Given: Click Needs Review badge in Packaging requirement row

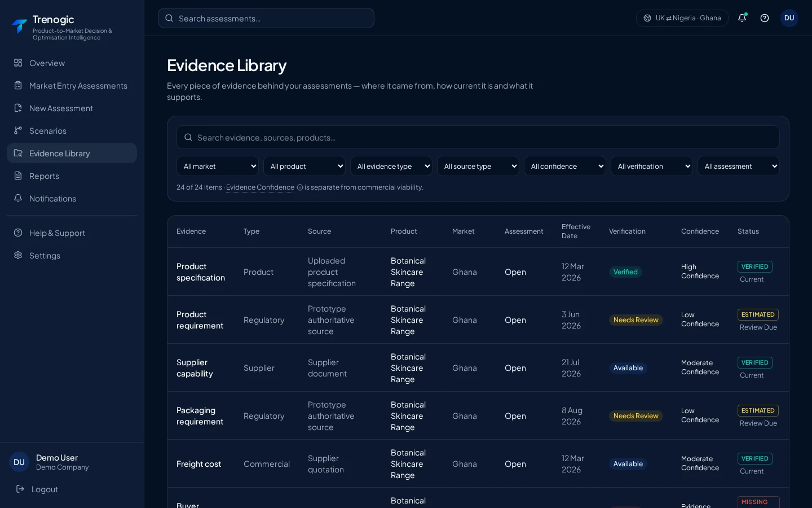Looking at the screenshot, I should coord(636,416).
